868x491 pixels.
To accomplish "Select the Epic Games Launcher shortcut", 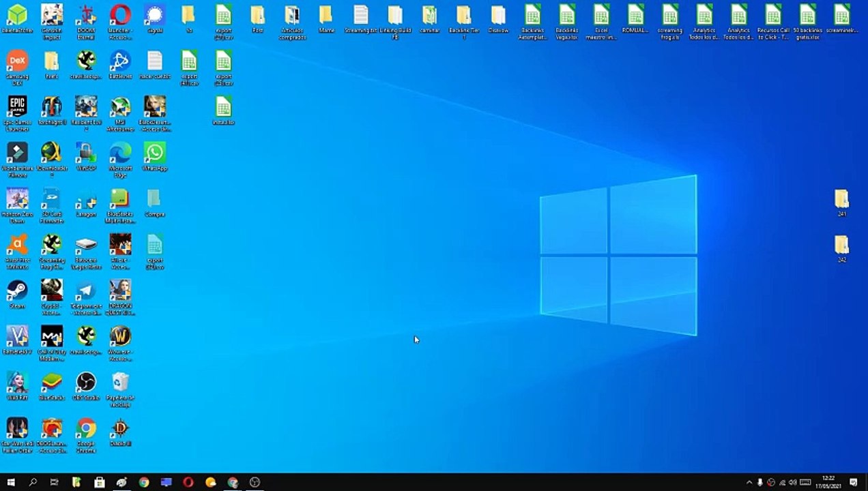I will (x=17, y=114).
